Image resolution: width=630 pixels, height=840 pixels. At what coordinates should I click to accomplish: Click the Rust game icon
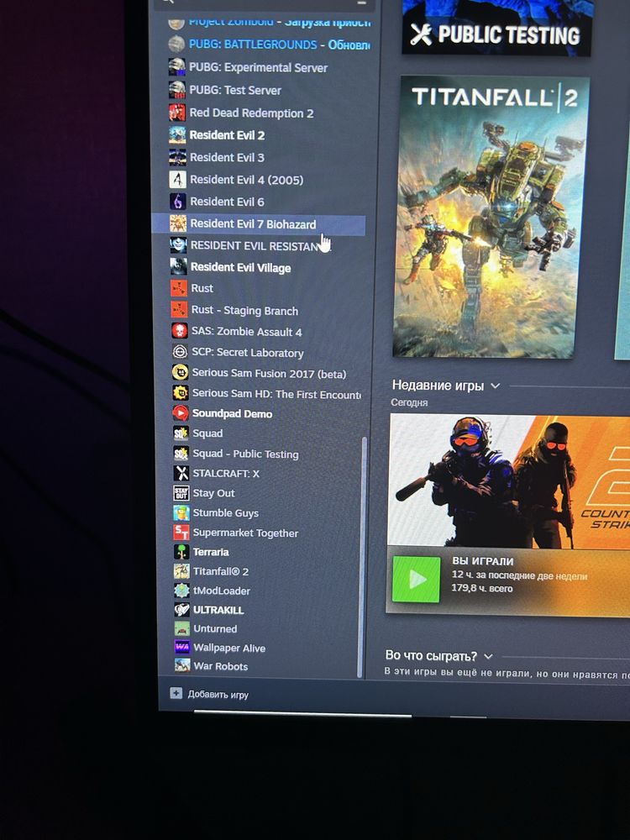coord(179,288)
